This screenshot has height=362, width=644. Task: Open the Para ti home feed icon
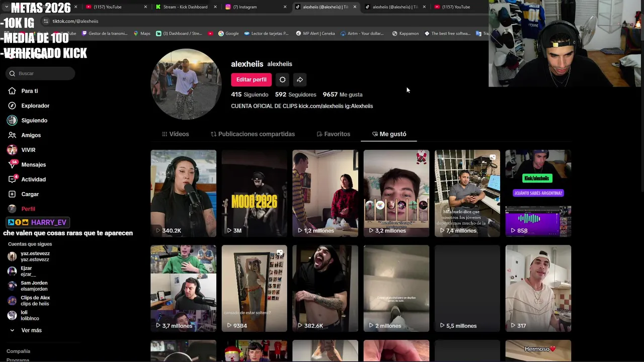tap(12, 91)
